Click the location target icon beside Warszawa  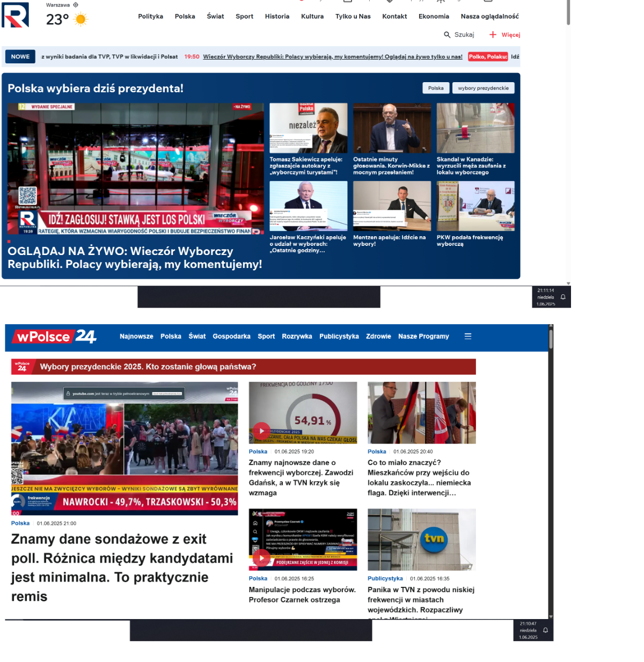pyautogui.click(x=76, y=5)
